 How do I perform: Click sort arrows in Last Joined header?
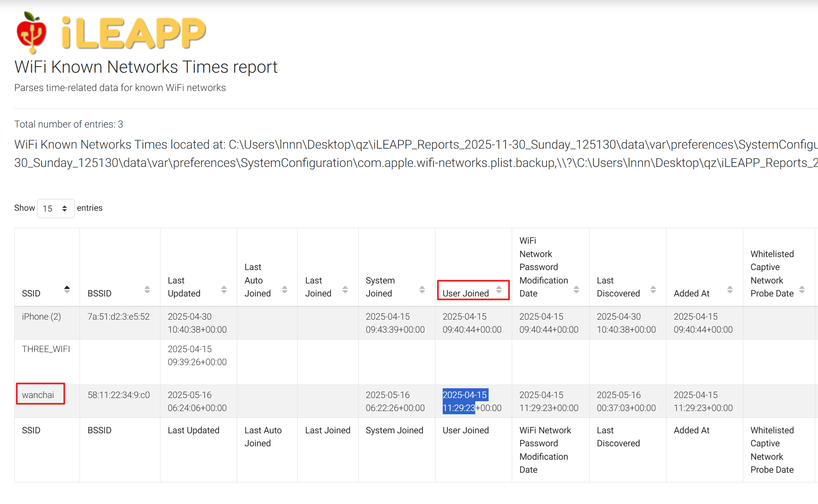click(345, 290)
